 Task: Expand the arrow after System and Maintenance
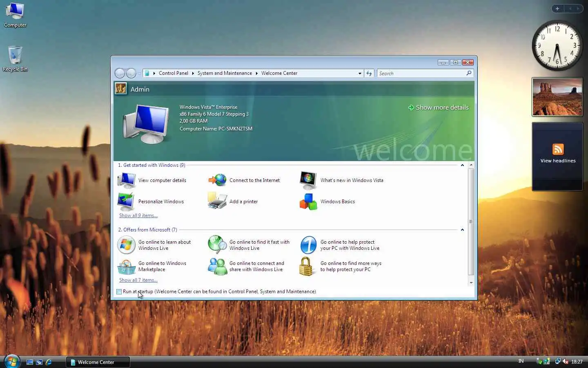tap(256, 73)
